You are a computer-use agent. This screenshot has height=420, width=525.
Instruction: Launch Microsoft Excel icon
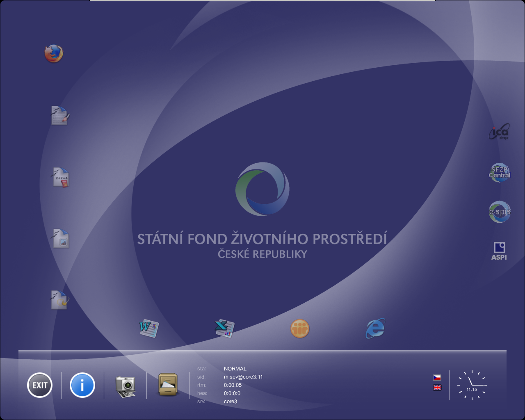[224, 328]
